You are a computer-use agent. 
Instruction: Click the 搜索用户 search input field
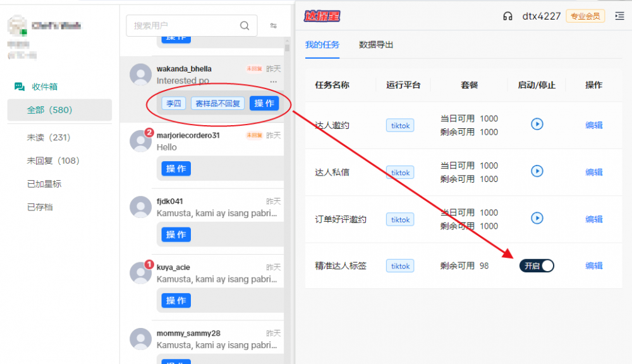click(x=183, y=26)
